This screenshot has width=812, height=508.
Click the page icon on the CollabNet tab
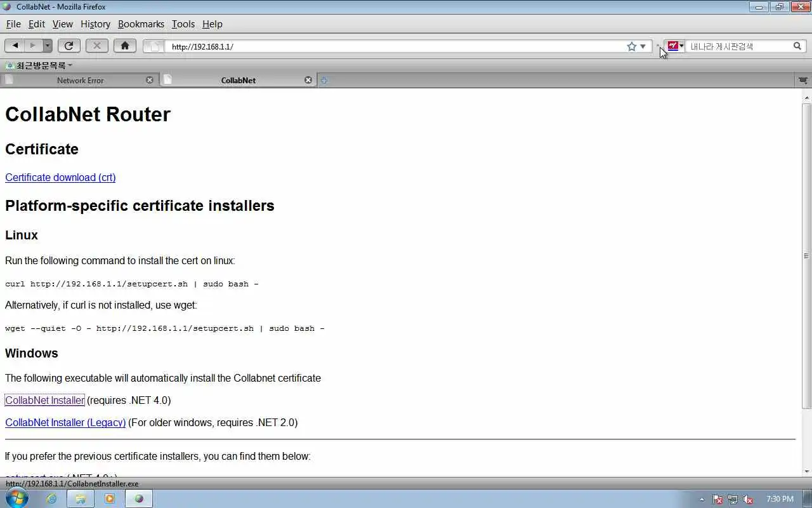coord(167,79)
